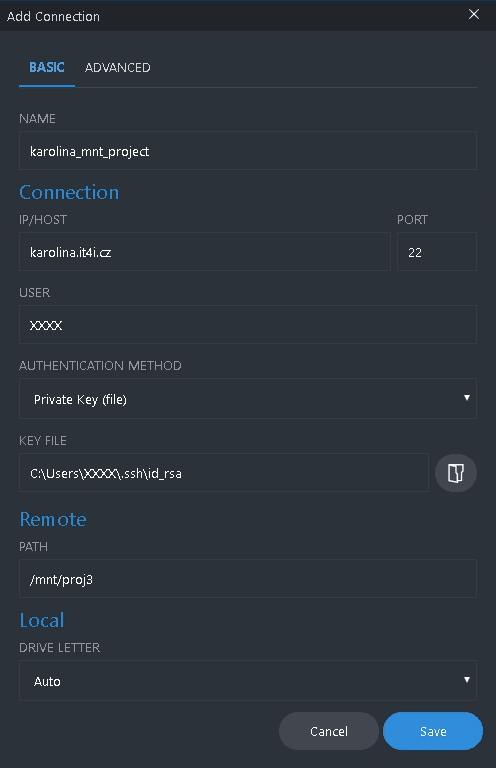The height and width of the screenshot is (768, 496).
Task: Save the new connection
Action: [x=433, y=731]
